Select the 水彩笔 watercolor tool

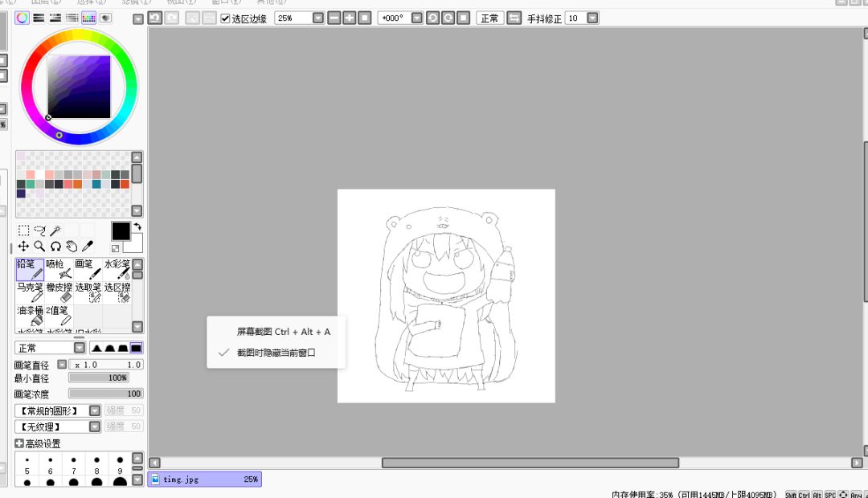[117, 269]
